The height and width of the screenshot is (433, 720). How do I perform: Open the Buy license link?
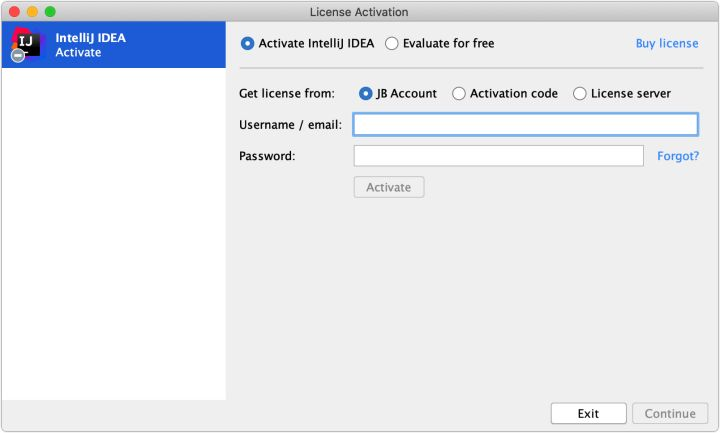tap(667, 44)
